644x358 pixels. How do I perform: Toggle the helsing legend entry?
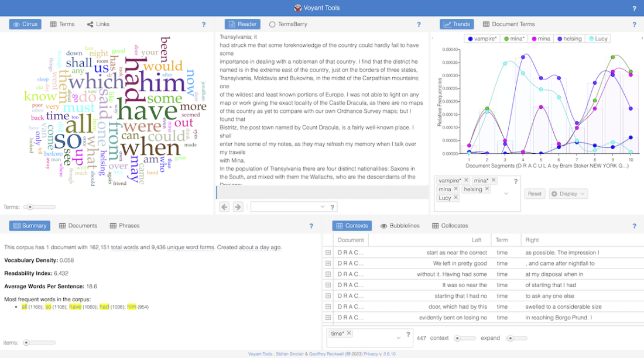coord(568,39)
